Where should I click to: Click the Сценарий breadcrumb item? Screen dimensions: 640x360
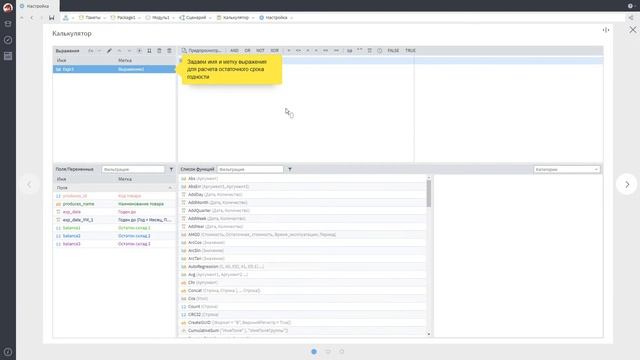(193, 18)
